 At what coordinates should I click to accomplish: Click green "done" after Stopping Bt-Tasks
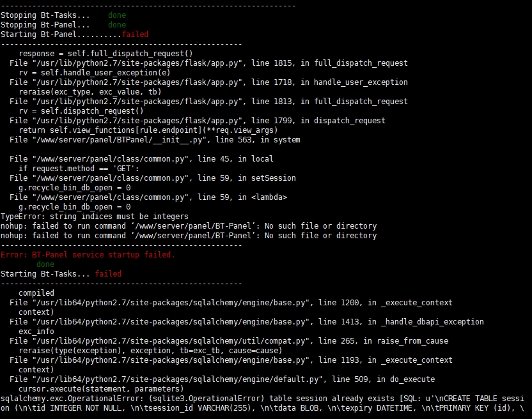[117, 15]
